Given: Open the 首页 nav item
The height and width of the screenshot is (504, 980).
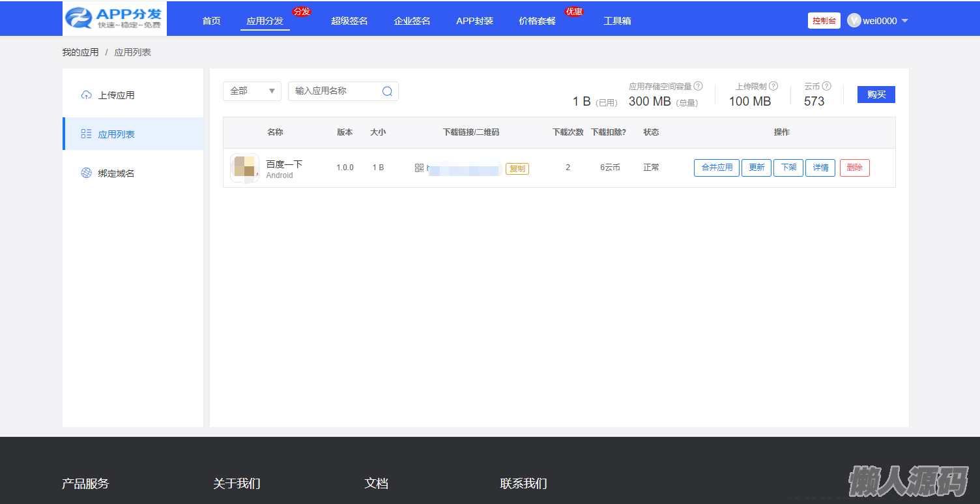Looking at the screenshot, I should point(211,21).
